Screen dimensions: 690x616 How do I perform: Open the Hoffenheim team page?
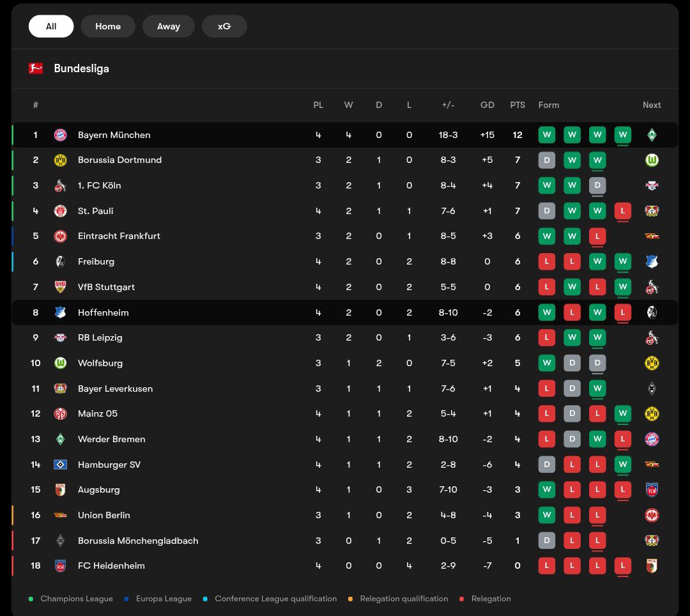103,312
